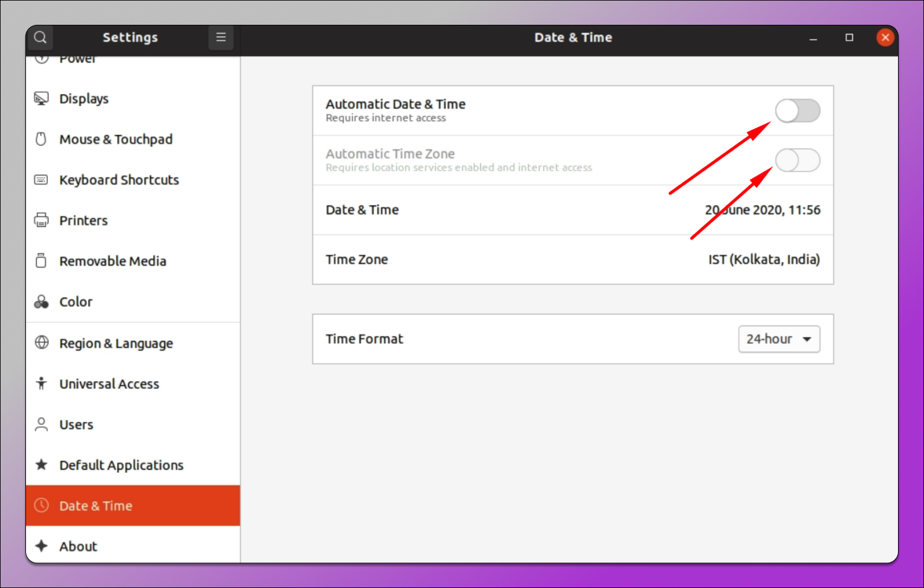Go to Region & Language settings

[116, 343]
